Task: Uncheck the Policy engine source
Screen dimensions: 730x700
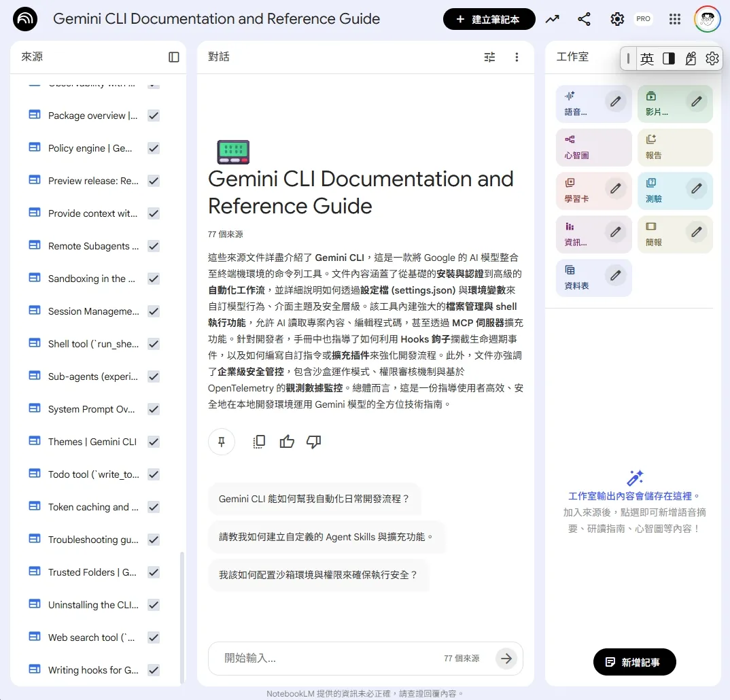Action: pyautogui.click(x=154, y=148)
